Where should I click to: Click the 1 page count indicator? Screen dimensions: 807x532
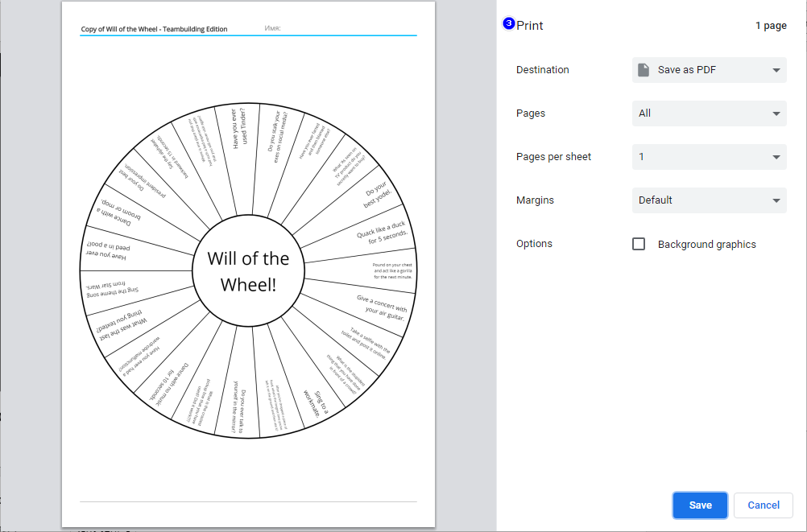click(x=770, y=25)
